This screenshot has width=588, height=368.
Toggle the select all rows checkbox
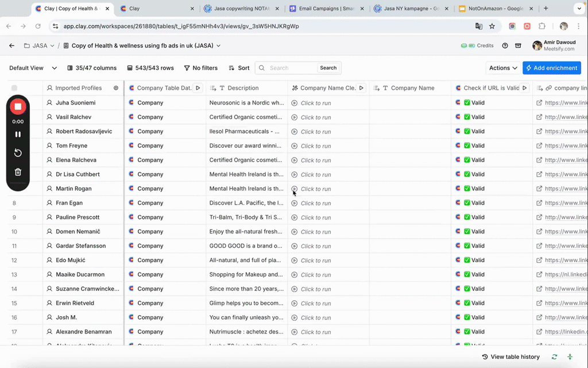[x=14, y=88]
